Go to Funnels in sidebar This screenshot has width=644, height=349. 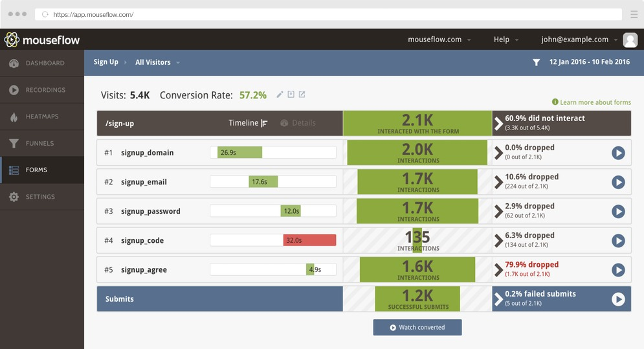pyautogui.click(x=42, y=144)
